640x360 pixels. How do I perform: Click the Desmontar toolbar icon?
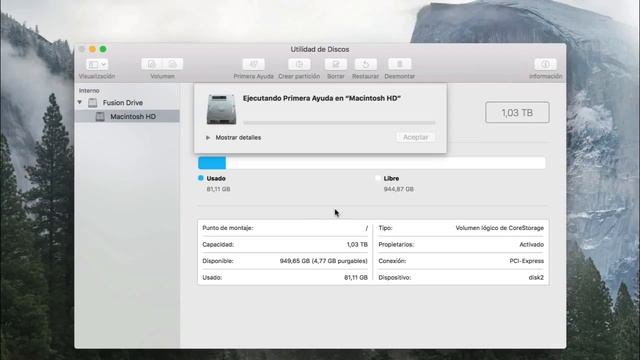(x=400, y=64)
